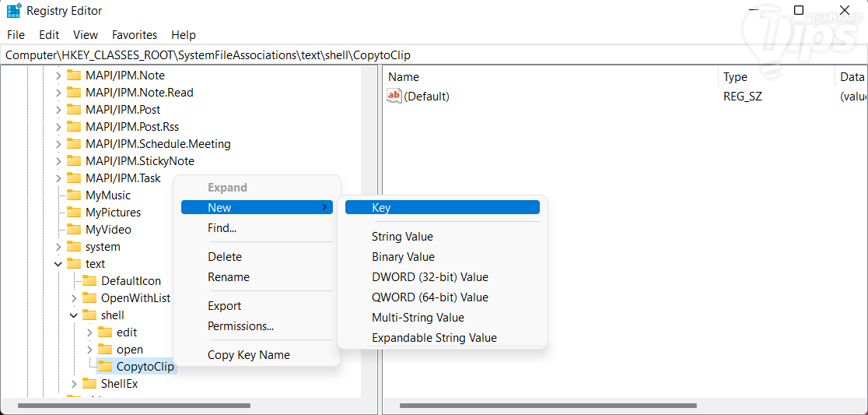Click Permissions... in the context menu

[240, 326]
